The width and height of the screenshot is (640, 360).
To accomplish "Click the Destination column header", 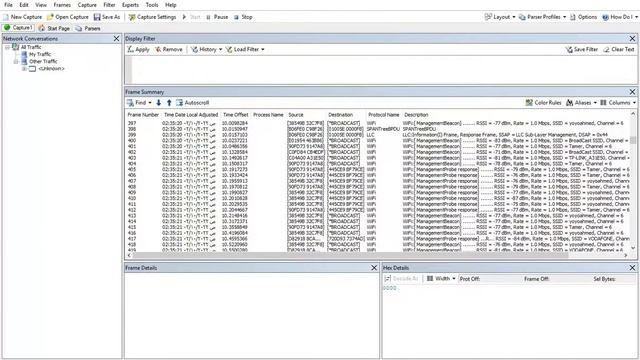I will click(340, 115).
